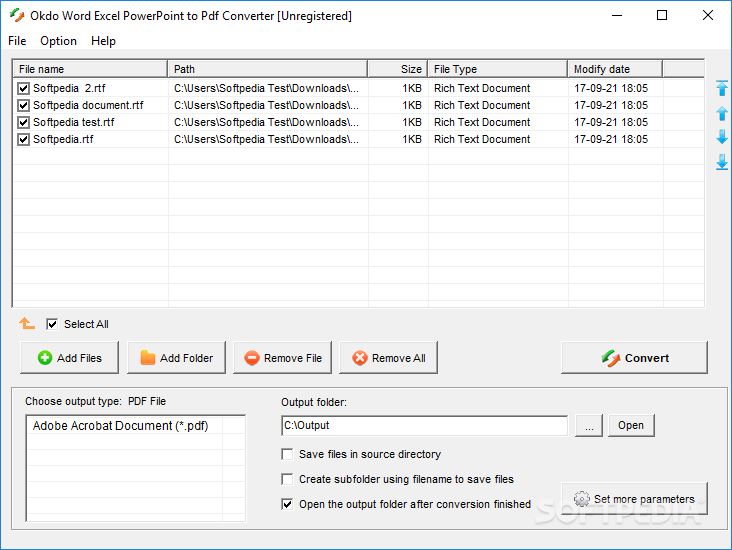Click the Open output folder button
Image resolution: width=732 pixels, height=550 pixels.
631,425
